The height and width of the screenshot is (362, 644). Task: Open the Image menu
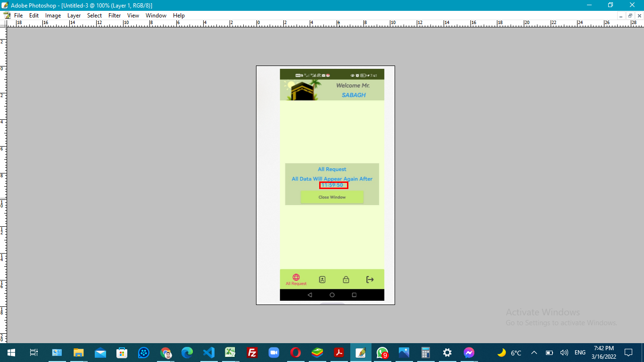coord(53,16)
